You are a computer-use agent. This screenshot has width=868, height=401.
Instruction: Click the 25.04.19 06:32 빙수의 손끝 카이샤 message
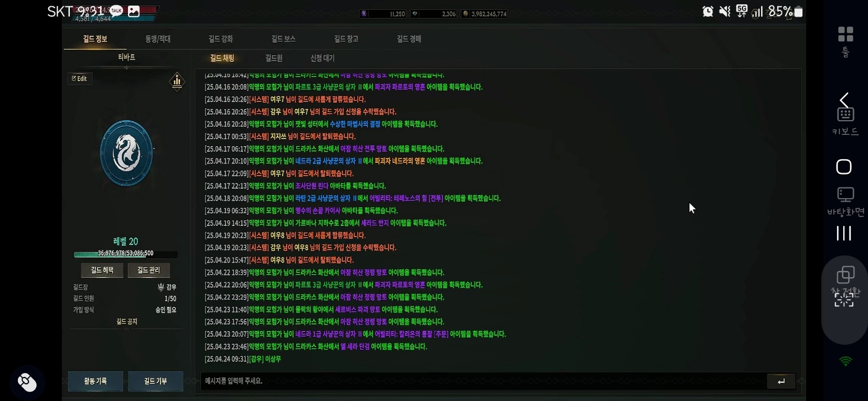(x=301, y=210)
